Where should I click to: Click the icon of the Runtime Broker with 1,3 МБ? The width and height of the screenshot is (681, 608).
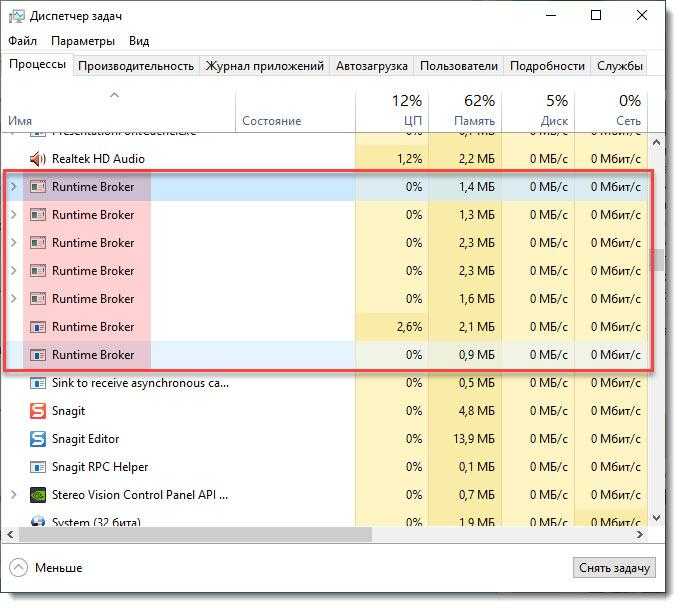pyautogui.click(x=38, y=215)
